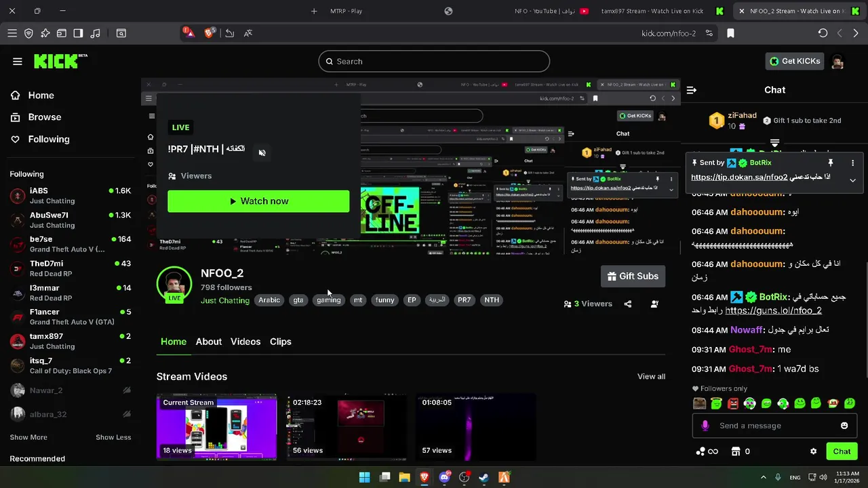Click the green Chat send button
This screenshot has height=488, width=868.
click(x=842, y=451)
